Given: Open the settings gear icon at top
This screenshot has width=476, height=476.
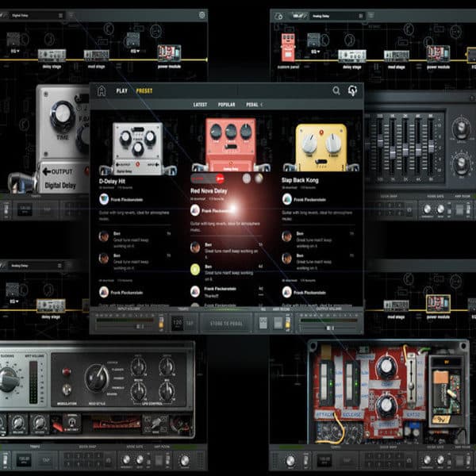Looking at the screenshot, I should click(x=202, y=15).
